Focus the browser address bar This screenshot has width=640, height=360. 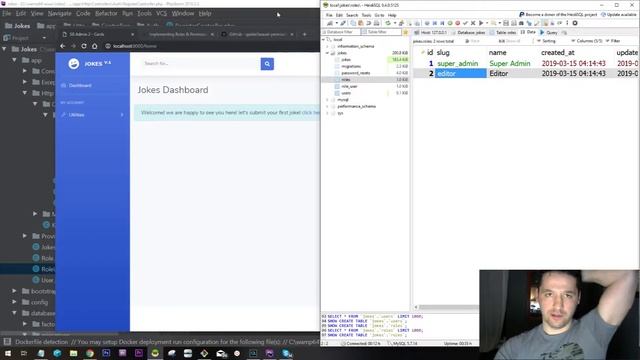210,46
